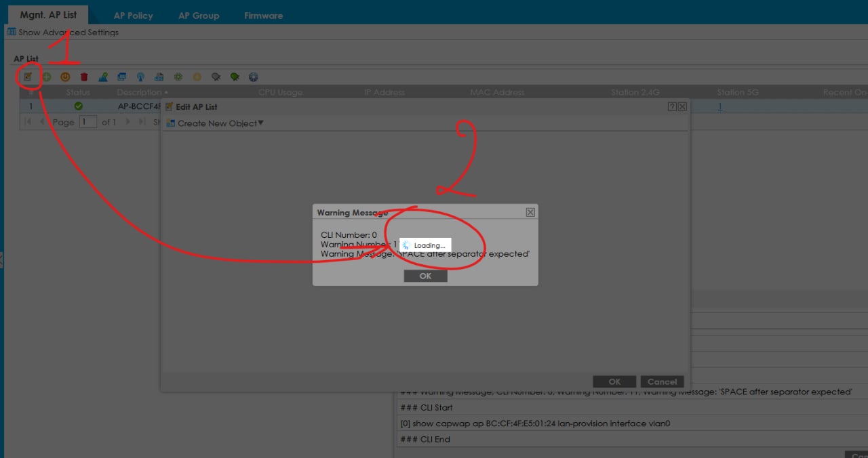
Task: Click the Station 2.4G column header
Action: point(635,92)
